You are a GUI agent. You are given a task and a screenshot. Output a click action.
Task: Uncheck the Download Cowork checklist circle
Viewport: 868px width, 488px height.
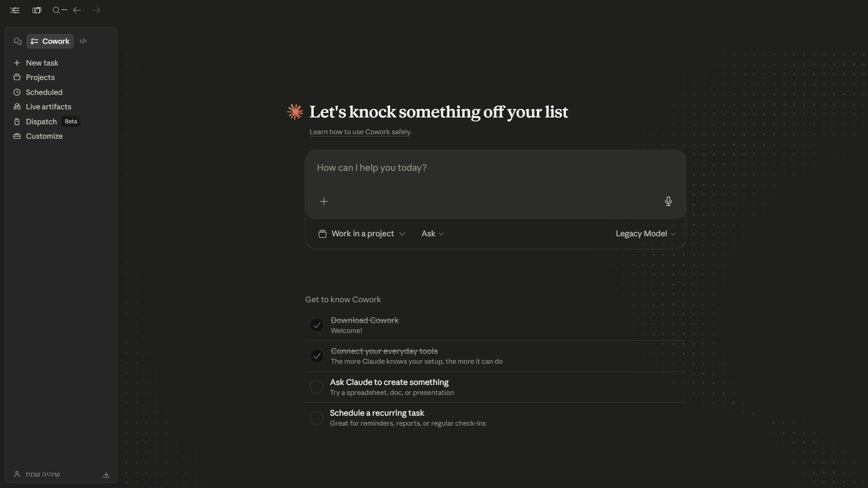coord(317,325)
